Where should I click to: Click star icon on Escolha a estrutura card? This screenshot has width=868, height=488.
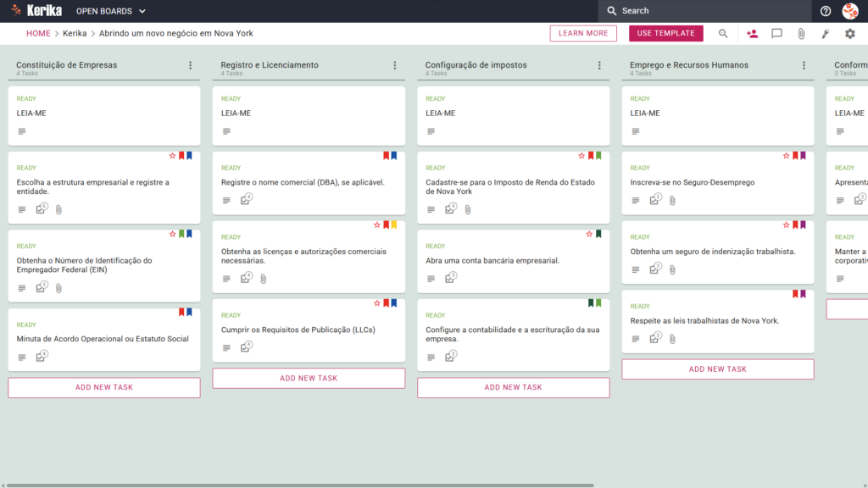172,156
